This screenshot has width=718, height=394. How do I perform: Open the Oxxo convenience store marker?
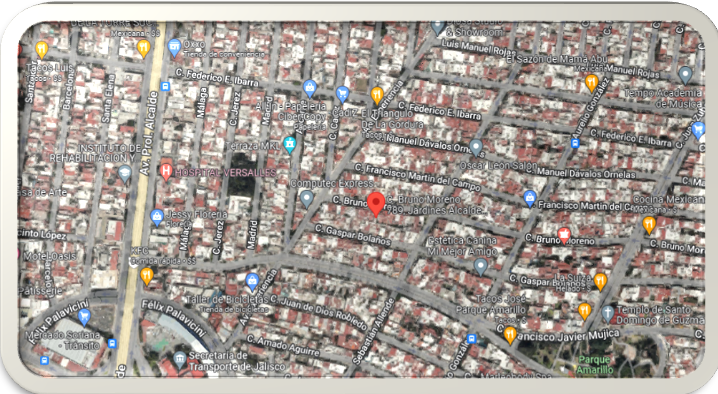pos(174,48)
